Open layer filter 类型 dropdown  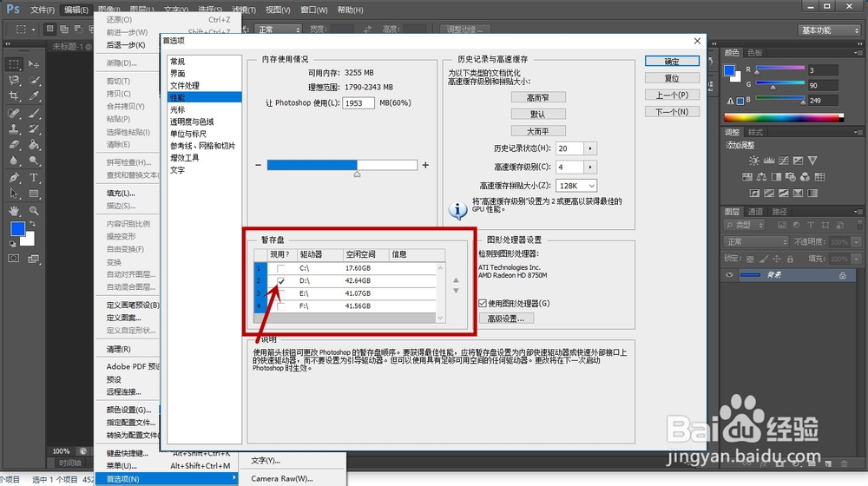click(744, 226)
